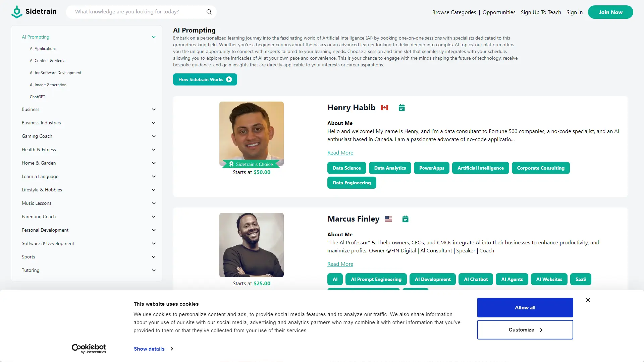Choose Allow all in the cookie banner
Screen dimensions: 644x362
tap(525, 307)
